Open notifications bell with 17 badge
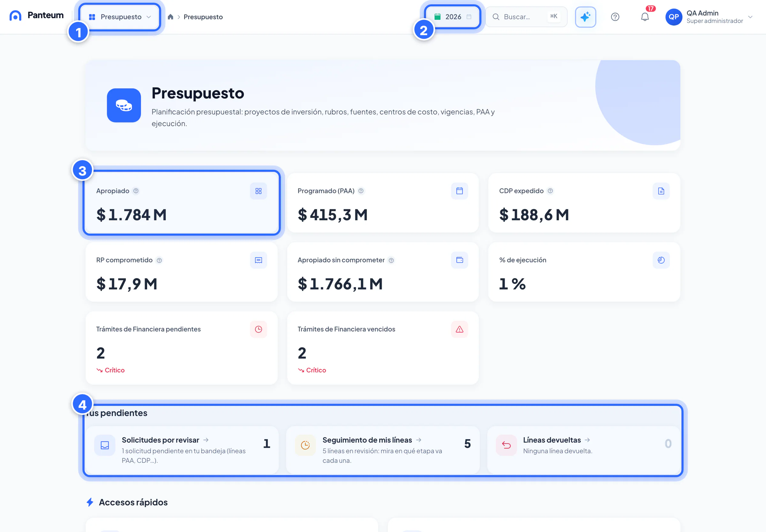 point(645,17)
